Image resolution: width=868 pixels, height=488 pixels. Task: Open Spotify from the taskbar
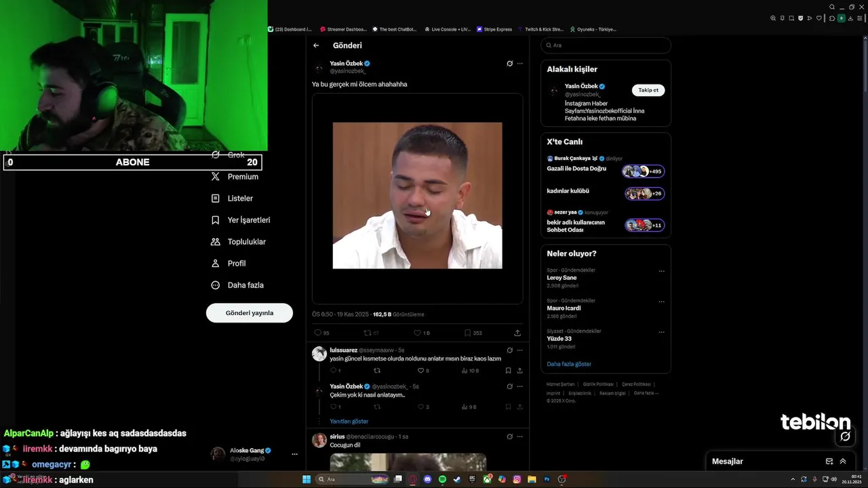click(442, 479)
